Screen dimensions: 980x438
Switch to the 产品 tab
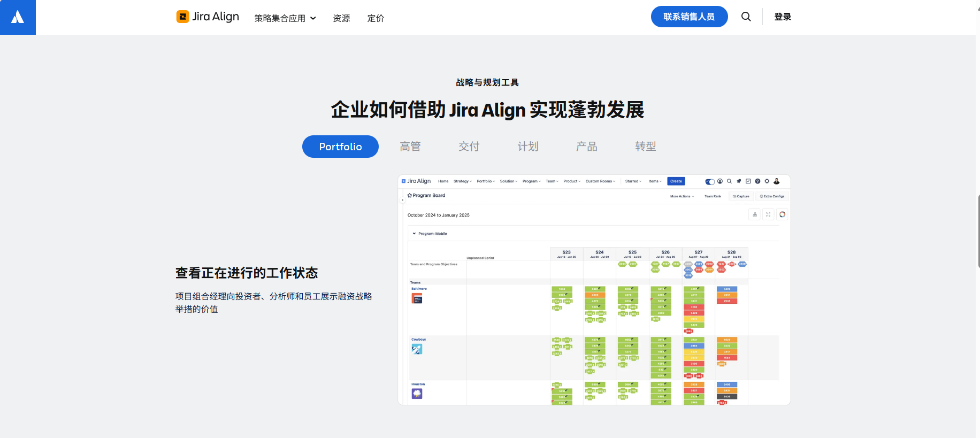pos(587,147)
